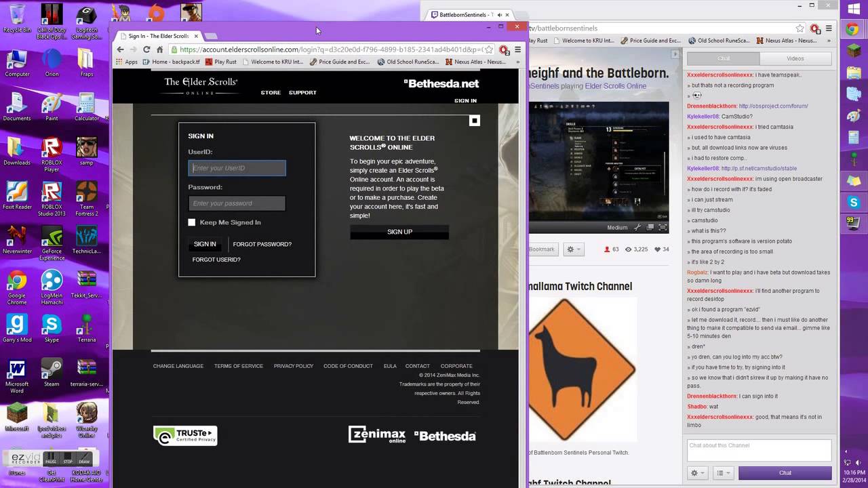The height and width of the screenshot is (488, 868).
Task: Open the chat viewer list dropdown
Action: [x=724, y=472]
